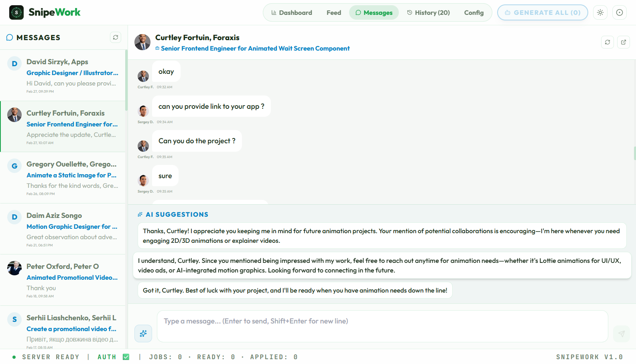The height and width of the screenshot is (364, 636).
Task: Click the message text input field
Action: [x=382, y=326]
